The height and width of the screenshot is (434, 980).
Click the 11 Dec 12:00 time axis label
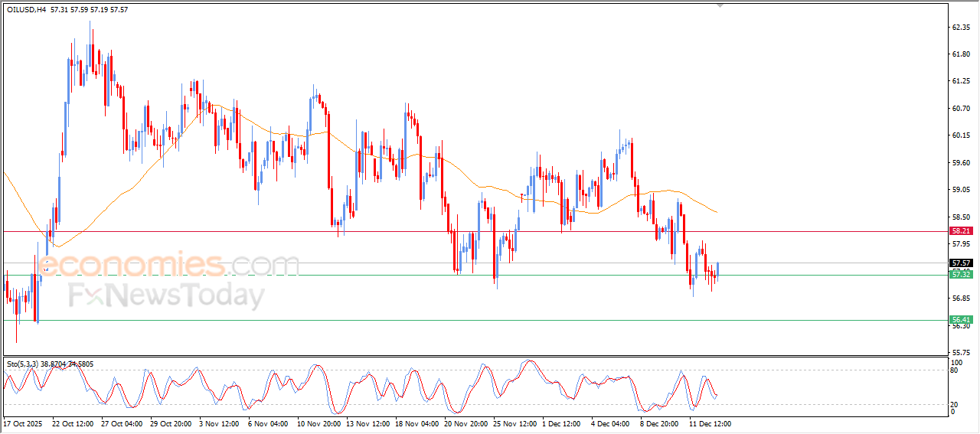tap(710, 423)
